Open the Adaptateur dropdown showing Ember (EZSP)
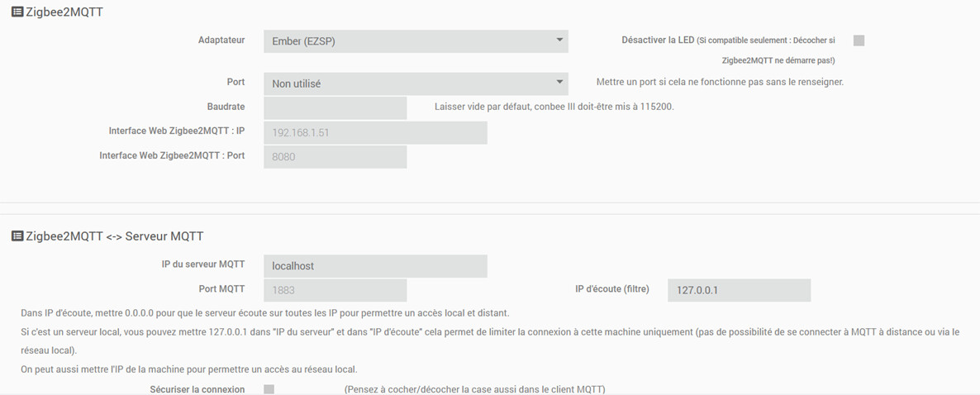Screen dimensions: 980x395 click(416, 40)
